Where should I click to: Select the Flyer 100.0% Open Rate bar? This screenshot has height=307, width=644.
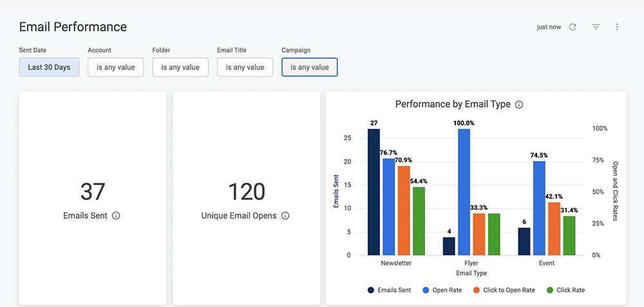(464, 193)
